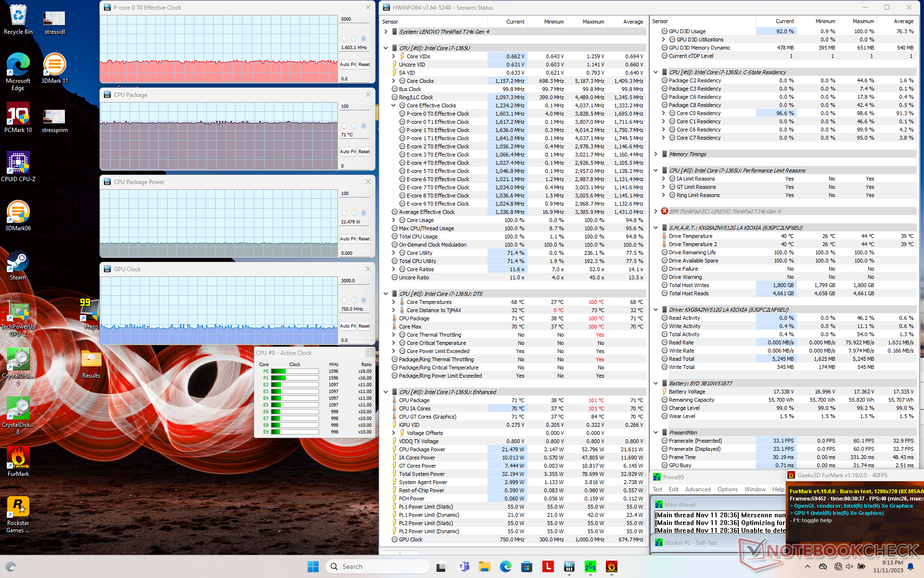Open the Options menu in Prime95

click(727, 489)
